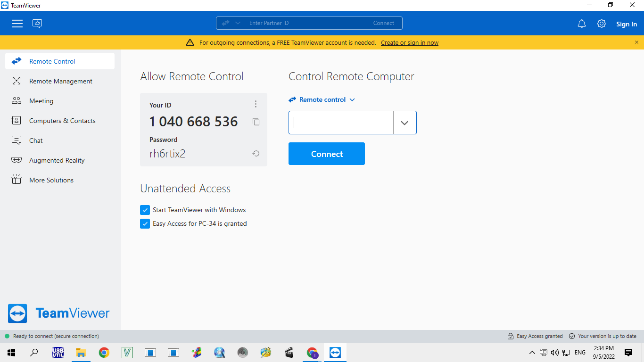Open the clapperboard video app in taskbar
The image size is (644, 362).
(289, 353)
